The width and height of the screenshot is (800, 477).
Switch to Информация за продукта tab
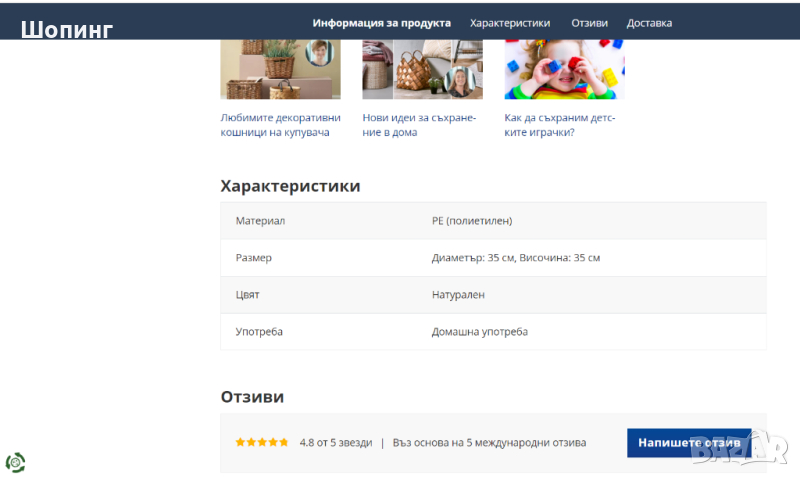click(x=381, y=23)
